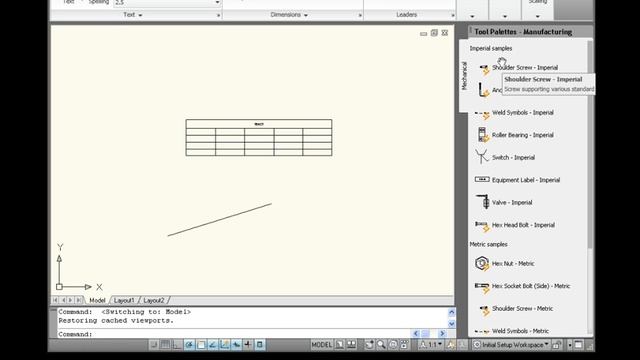Screen dimensions: 640x360
Task: Click command line left scroll arrow
Action: coord(416,333)
